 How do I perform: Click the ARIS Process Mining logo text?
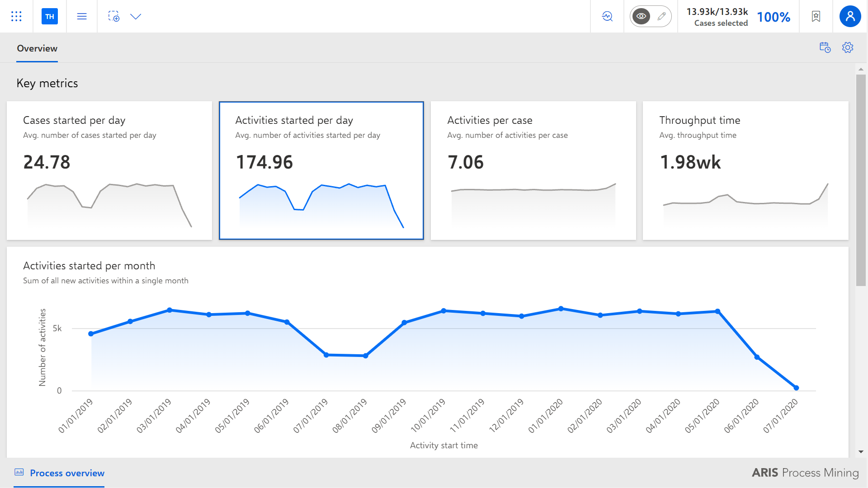point(805,473)
